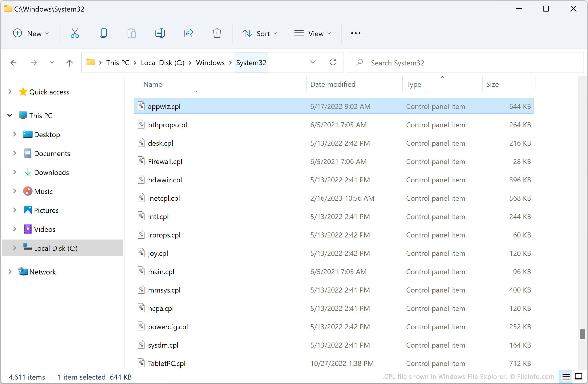Click the Firewall.cpl file icon
This screenshot has width=588, height=384.
141,161
